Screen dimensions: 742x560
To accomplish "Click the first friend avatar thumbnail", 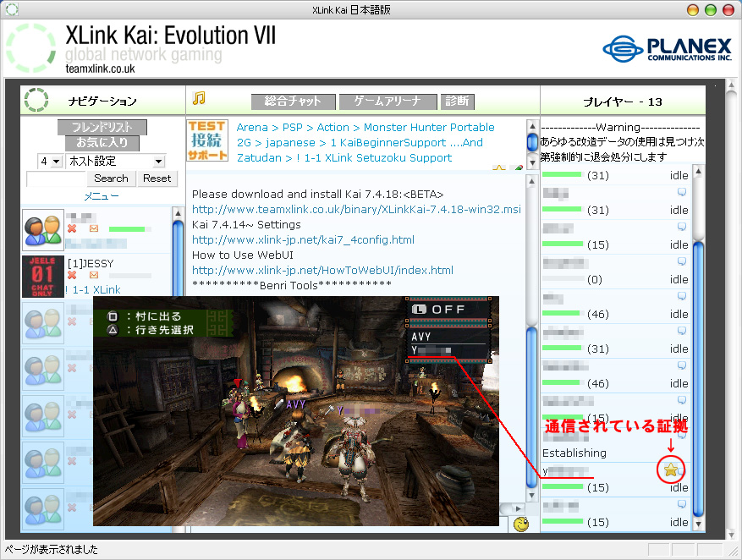I will tap(43, 230).
